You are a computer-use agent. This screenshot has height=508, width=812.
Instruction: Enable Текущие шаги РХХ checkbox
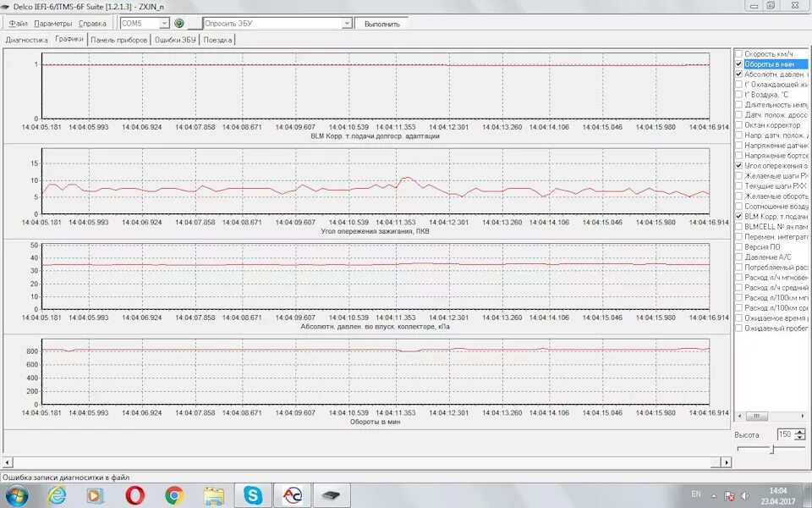[x=739, y=185]
